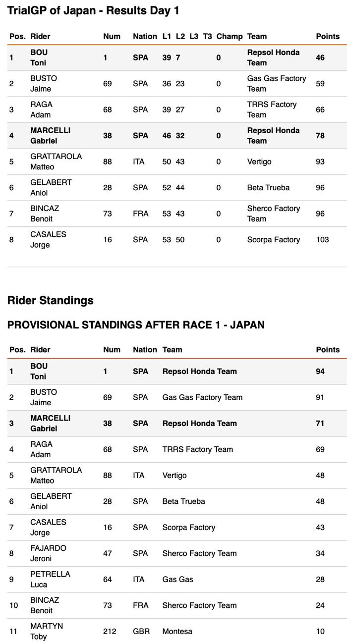Click Adam Raga's TRRS Factory Team entry
The image size is (347, 644).
click(x=272, y=109)
